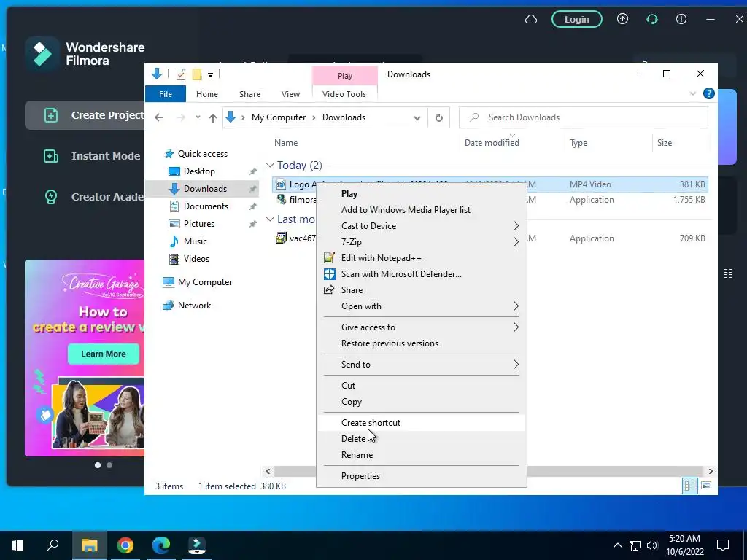Open recent locations dropdown arrow
The image size is (747, 560).
[197, 117]
